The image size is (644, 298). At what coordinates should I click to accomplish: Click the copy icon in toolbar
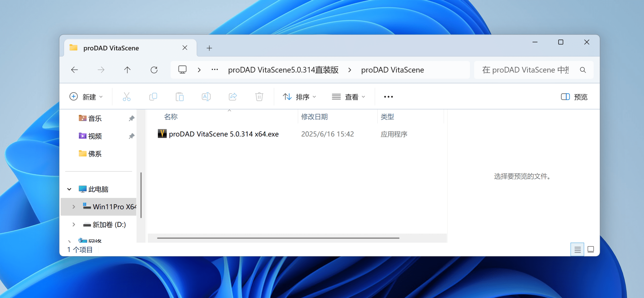pyautogui.click(x=153, y=97)
